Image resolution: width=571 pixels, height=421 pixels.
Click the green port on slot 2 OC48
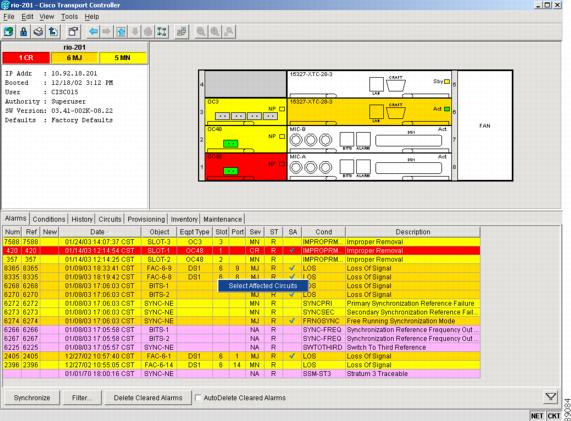pos(231,143)
